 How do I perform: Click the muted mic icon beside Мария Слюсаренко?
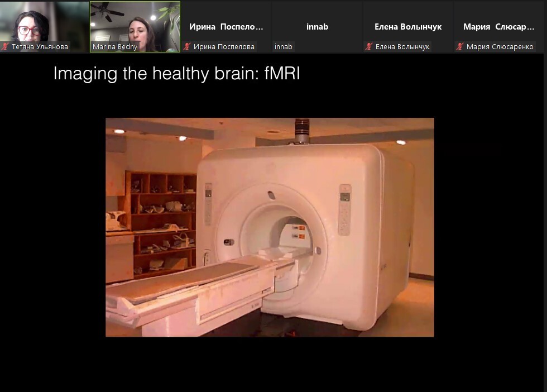[460, 47]
